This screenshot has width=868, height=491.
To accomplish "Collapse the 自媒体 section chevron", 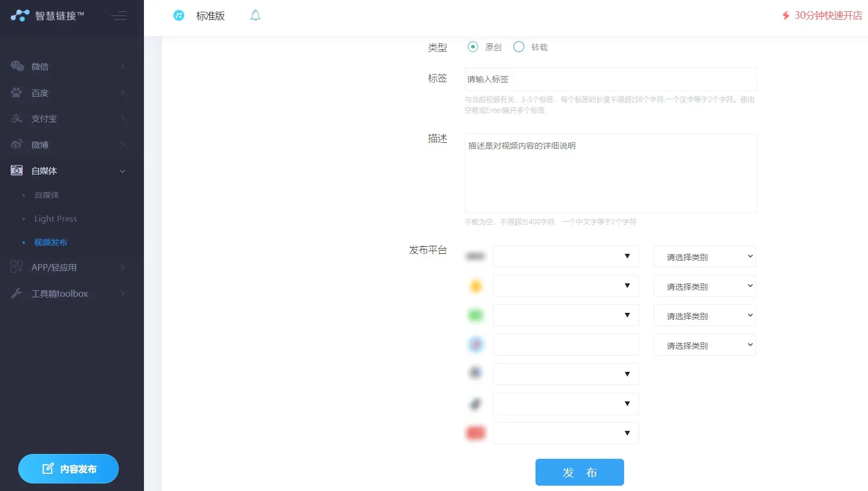I will click(122, 171).
